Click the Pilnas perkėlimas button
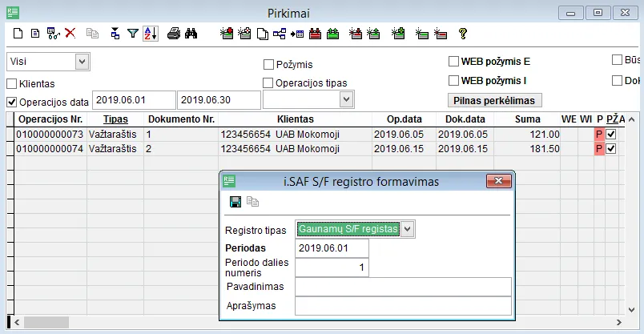Viewport: 644px width, 334px height. 494,101
